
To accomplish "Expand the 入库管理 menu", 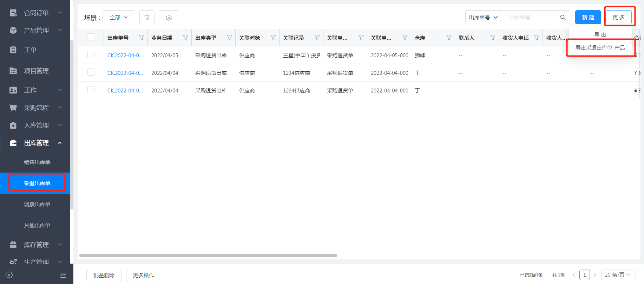I will [60, 125].
